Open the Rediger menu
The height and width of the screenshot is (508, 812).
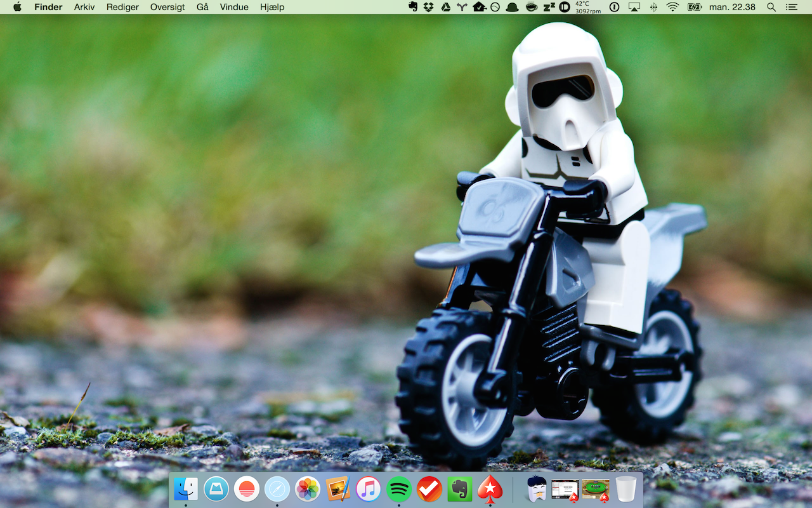click(122, 7)
